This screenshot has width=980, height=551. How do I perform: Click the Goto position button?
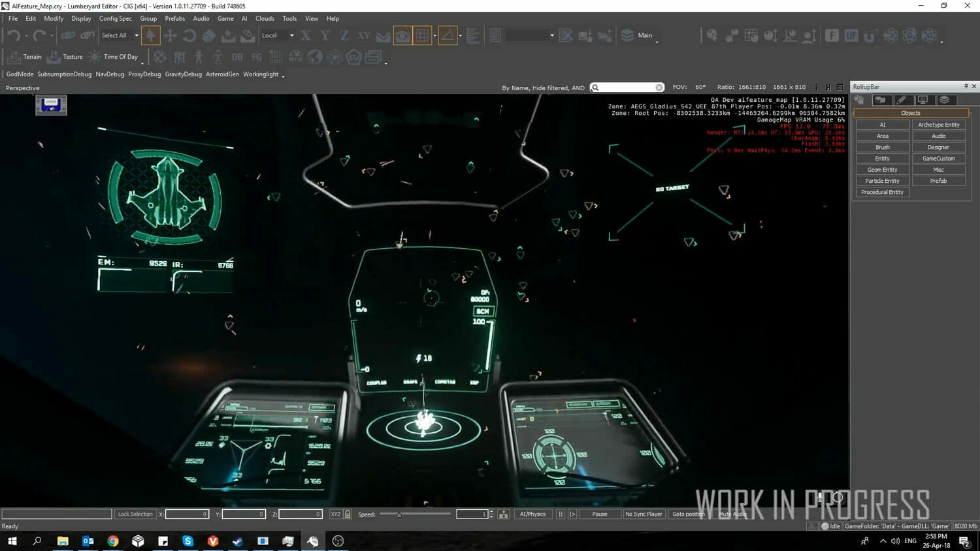[x=689, y=514]
